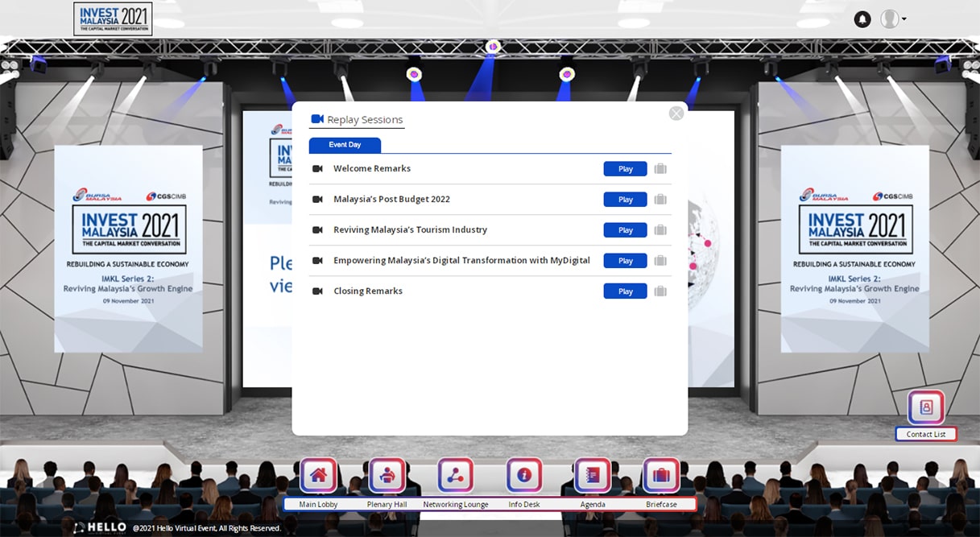Add Post Budget 2022 to briefcase
The image size is (980, 537).
click(x=660, y=200)
